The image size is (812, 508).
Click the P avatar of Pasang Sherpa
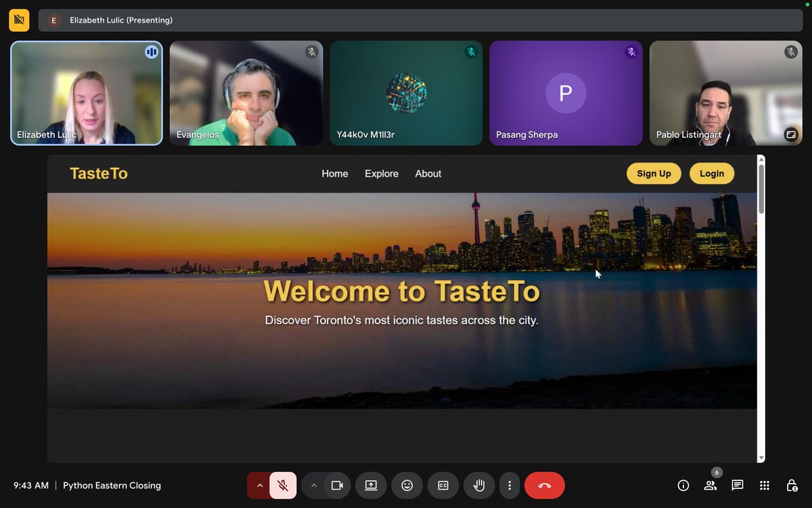pos(566,93)
